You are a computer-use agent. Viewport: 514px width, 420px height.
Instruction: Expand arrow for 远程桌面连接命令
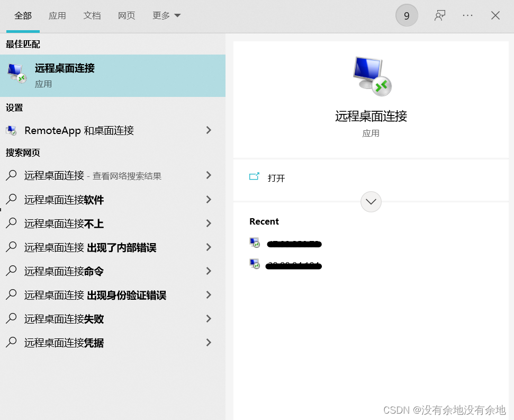coord(209,271)
